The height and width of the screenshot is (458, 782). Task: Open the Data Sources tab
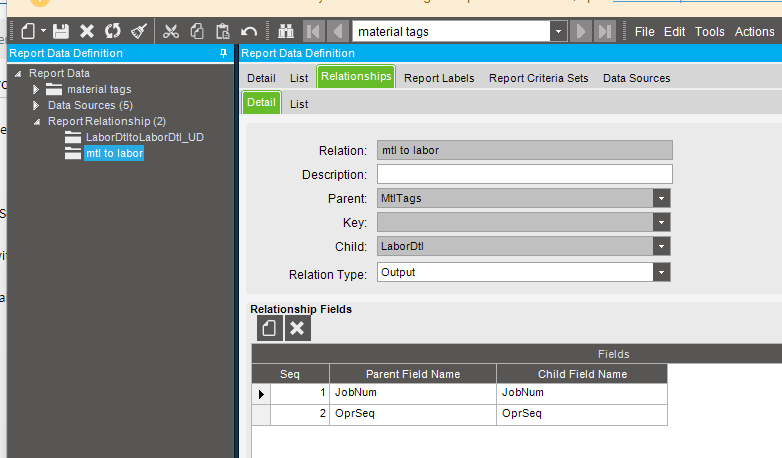click(x=636, y=78)
